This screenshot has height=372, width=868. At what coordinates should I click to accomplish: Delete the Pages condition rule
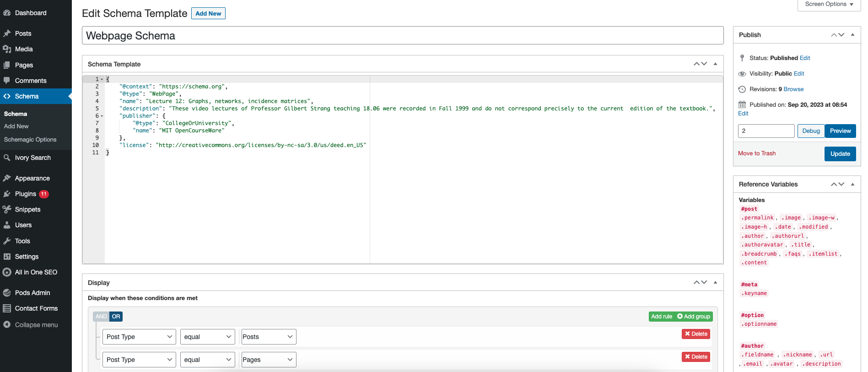[x=696, y=357]
